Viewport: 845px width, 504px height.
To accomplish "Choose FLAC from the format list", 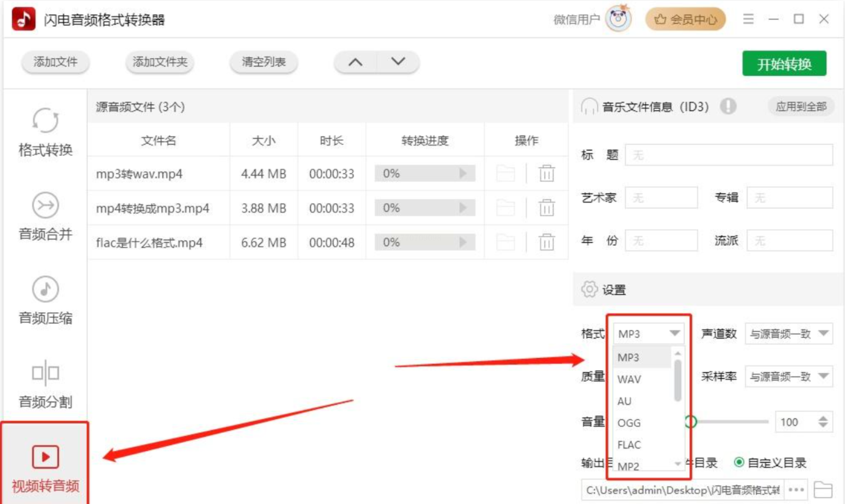I will pos(629,445).
